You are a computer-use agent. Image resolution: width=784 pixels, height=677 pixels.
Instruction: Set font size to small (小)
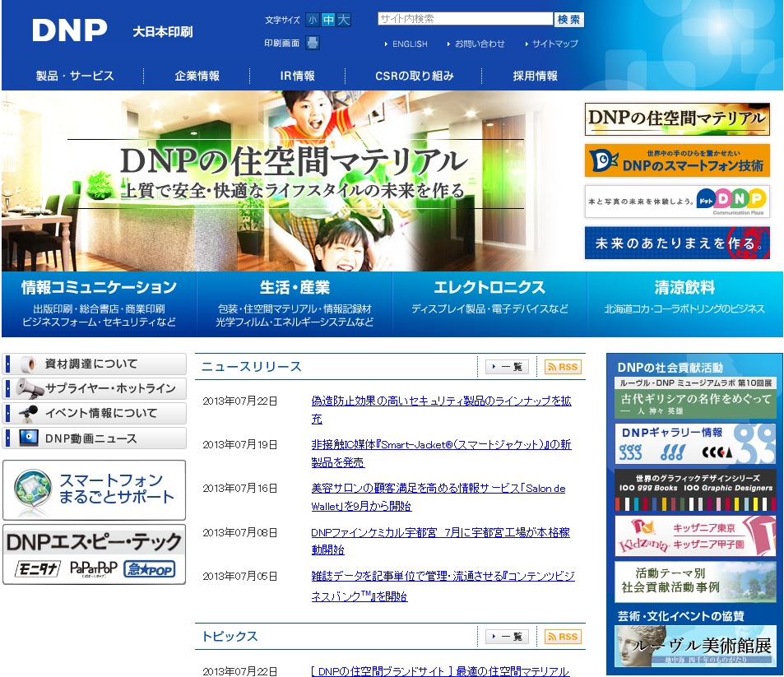313,20
